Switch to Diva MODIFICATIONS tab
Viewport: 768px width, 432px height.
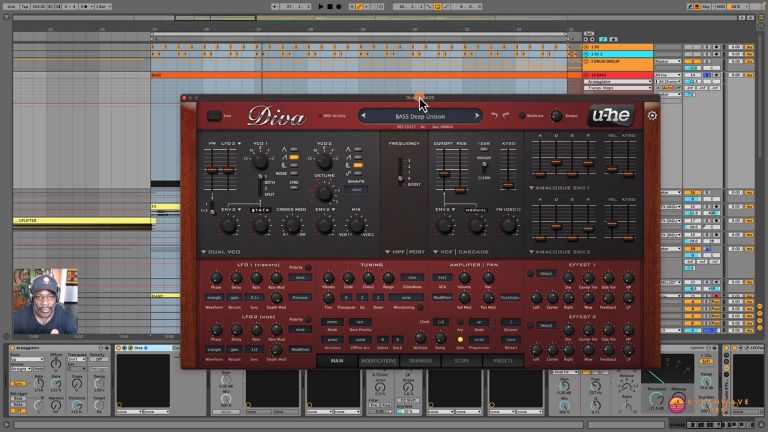click(379, 361)
